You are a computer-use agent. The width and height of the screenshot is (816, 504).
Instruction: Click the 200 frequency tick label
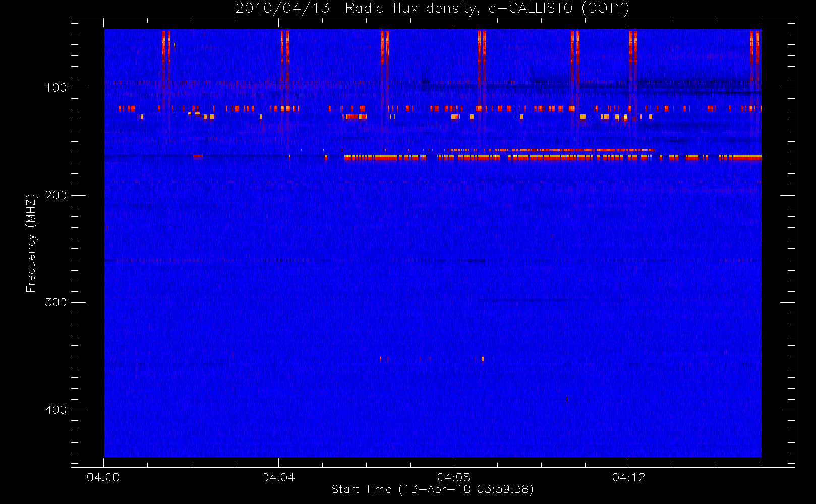(x=56, y=195)
